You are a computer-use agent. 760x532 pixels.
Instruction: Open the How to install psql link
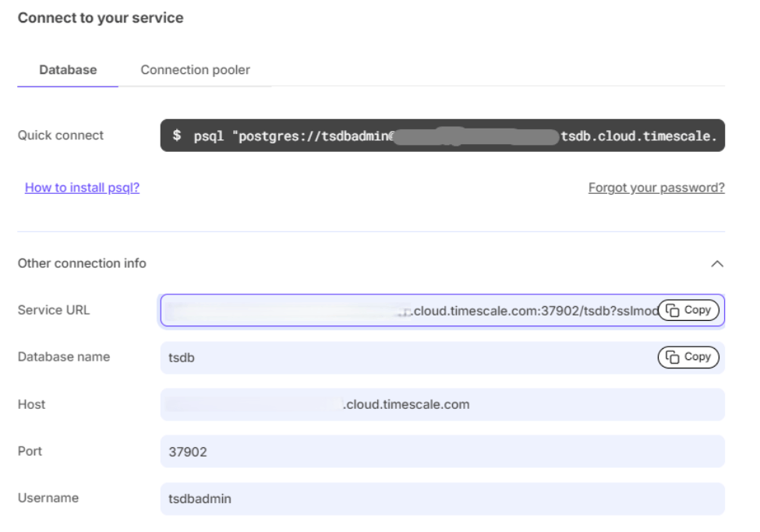click(x=82, y=188)
